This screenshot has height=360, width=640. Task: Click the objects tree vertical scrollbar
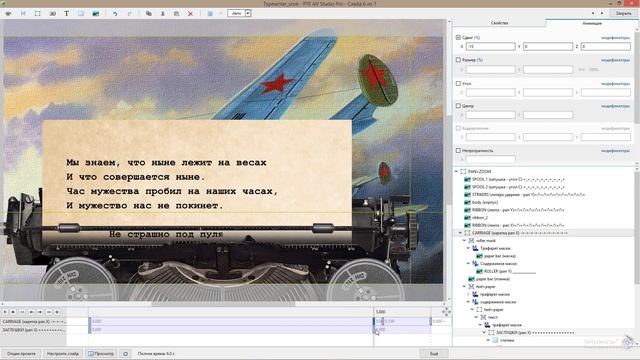[637, 229]
